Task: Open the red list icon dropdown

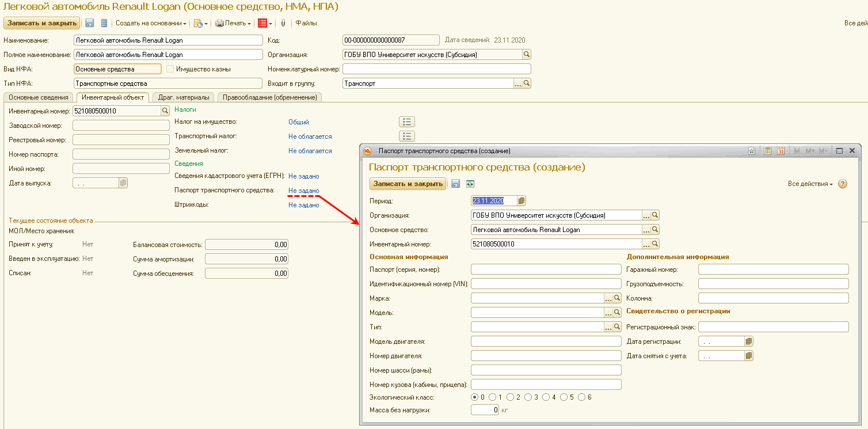Action: coord(265,23)
